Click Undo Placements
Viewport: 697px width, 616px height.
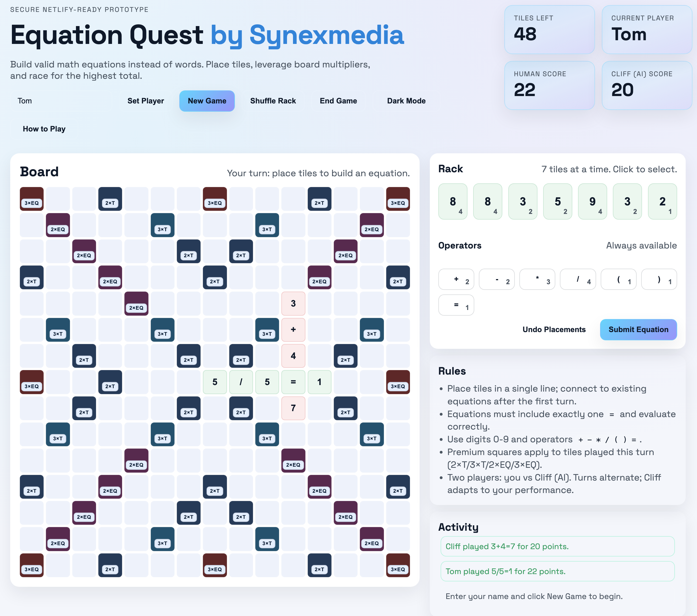(554, 330)
